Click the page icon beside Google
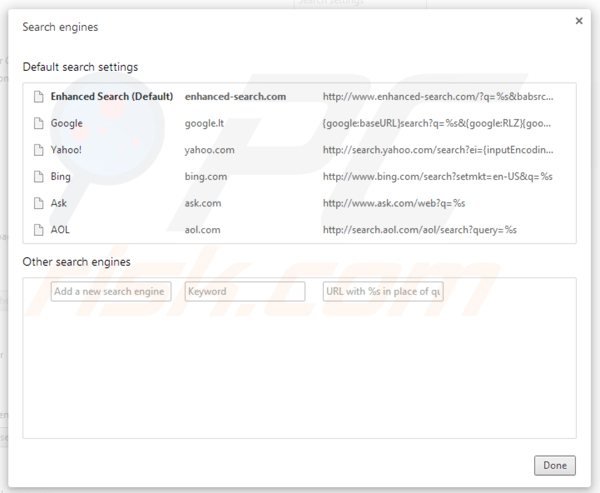600x493 pixels. 38,123
